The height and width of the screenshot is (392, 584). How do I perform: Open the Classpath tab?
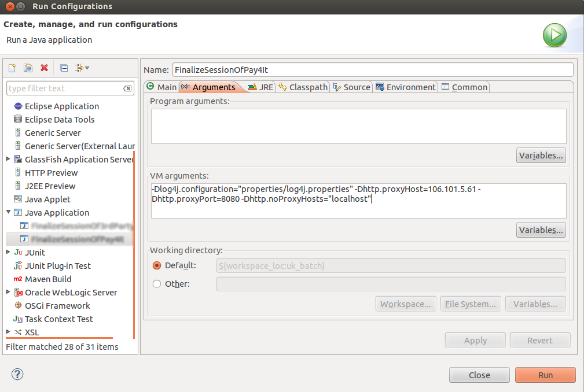303,87
